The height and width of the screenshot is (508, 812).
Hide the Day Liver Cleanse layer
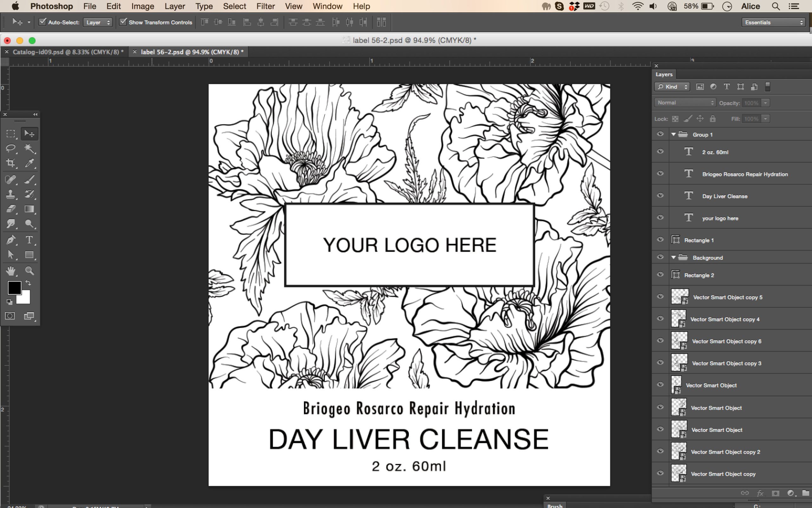point(660,196)
